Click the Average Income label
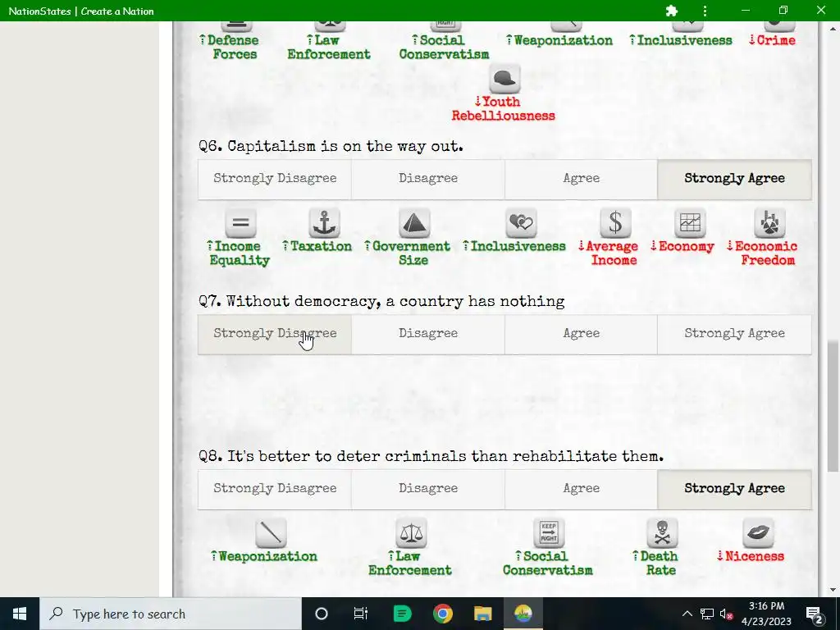840x630 pixels. pos(609,253)
